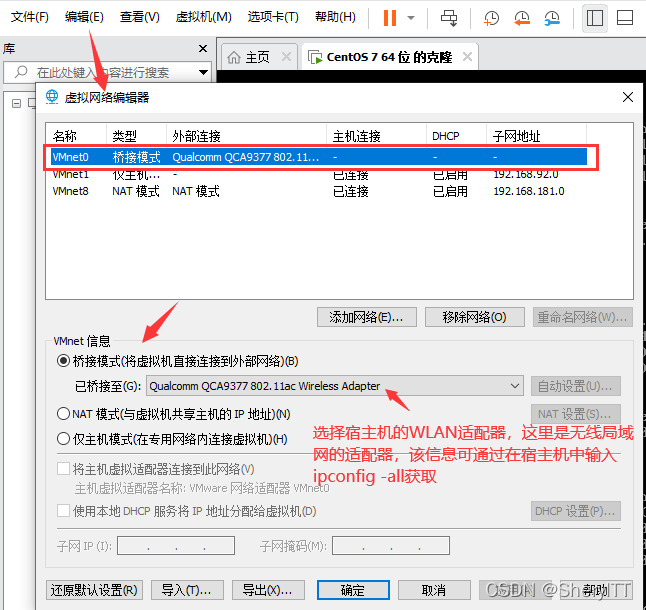Screen dimensions: 646x610
Task: Open the 选项卡(T) menu
Action: 273,17
